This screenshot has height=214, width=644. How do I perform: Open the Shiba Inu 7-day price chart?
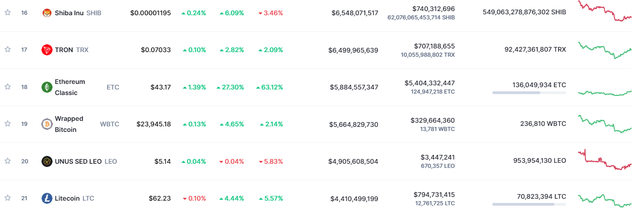[x=605, y=12]
